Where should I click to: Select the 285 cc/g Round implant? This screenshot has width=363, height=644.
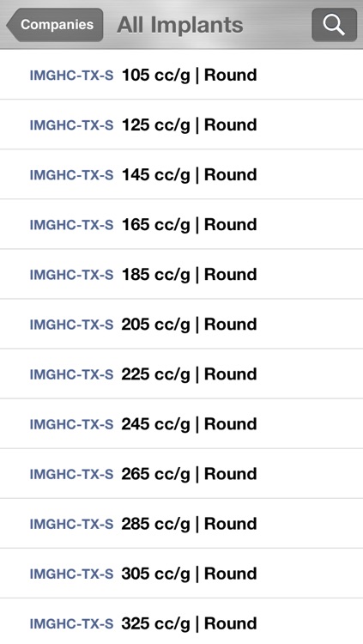pos(182,524)
